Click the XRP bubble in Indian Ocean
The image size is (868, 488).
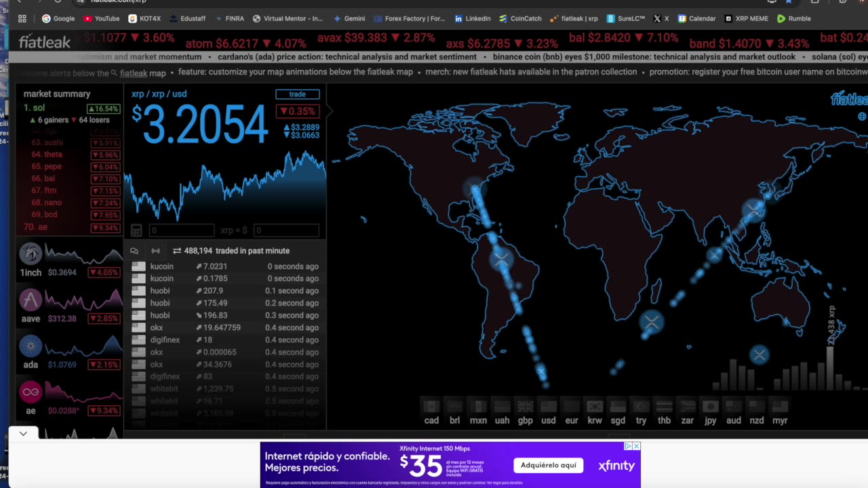(x=652, y=322)
